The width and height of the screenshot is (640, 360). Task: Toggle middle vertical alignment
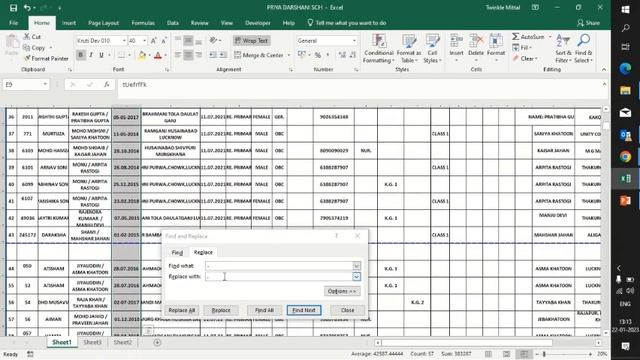[x=188, y=41]
